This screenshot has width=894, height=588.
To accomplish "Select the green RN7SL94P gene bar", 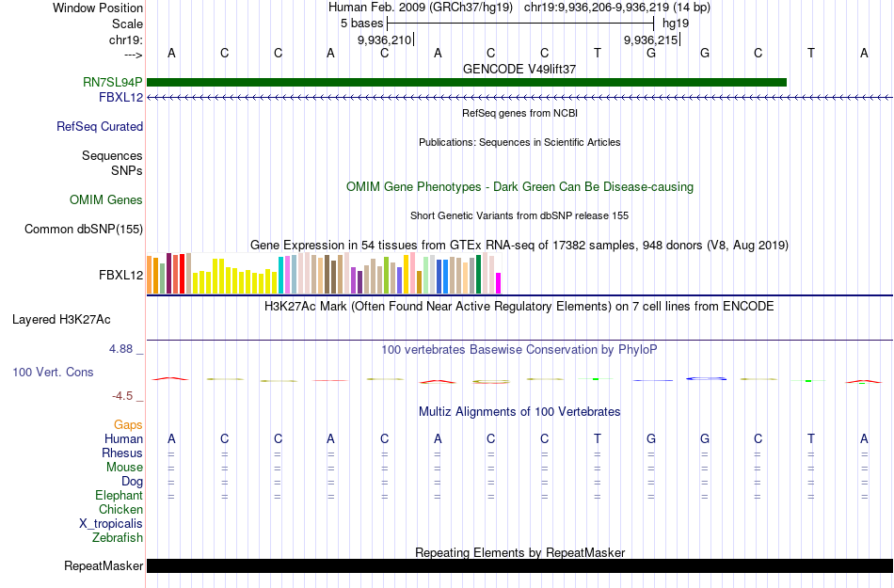I will click(467, 83).
